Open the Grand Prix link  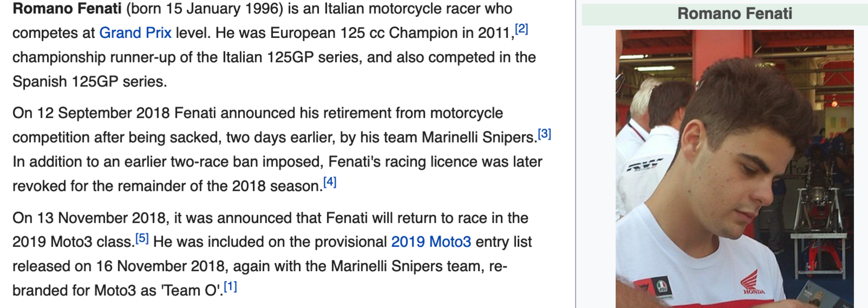tap(135, 33)
